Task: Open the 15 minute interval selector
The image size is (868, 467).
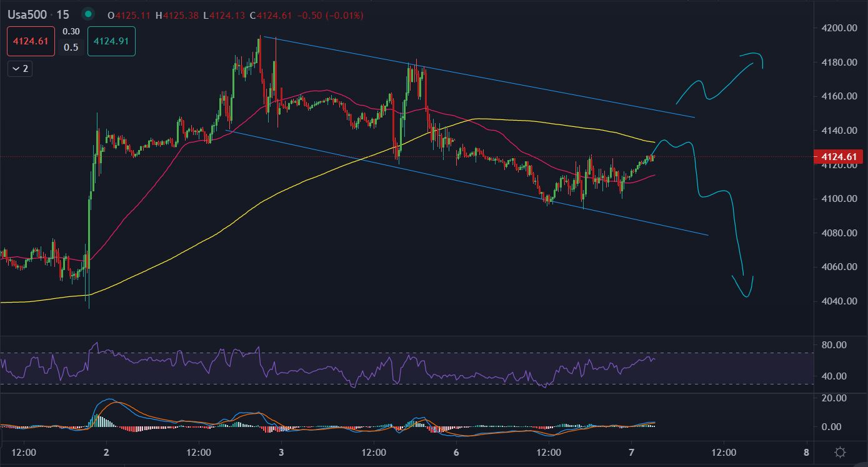Action: tap(63, 14)
